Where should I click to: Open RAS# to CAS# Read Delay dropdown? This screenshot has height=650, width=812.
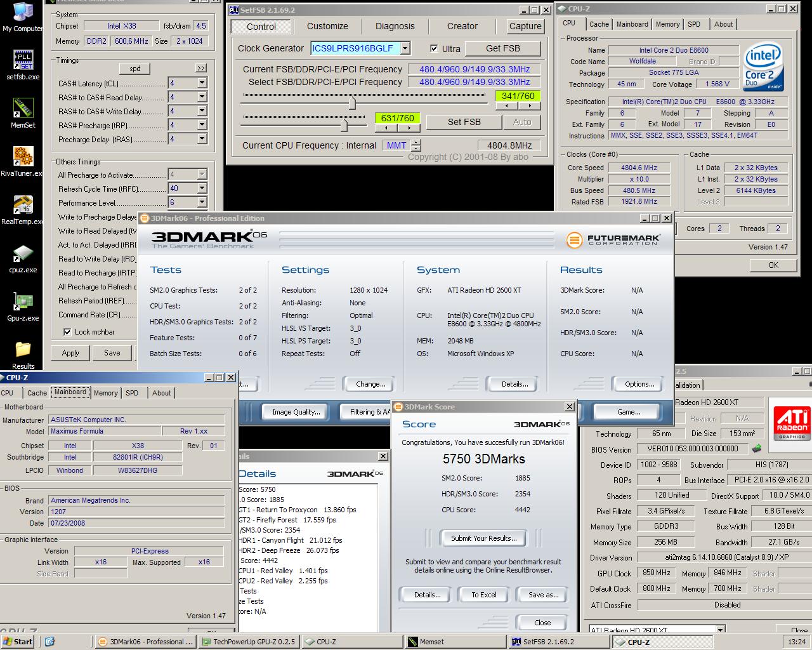202,97
